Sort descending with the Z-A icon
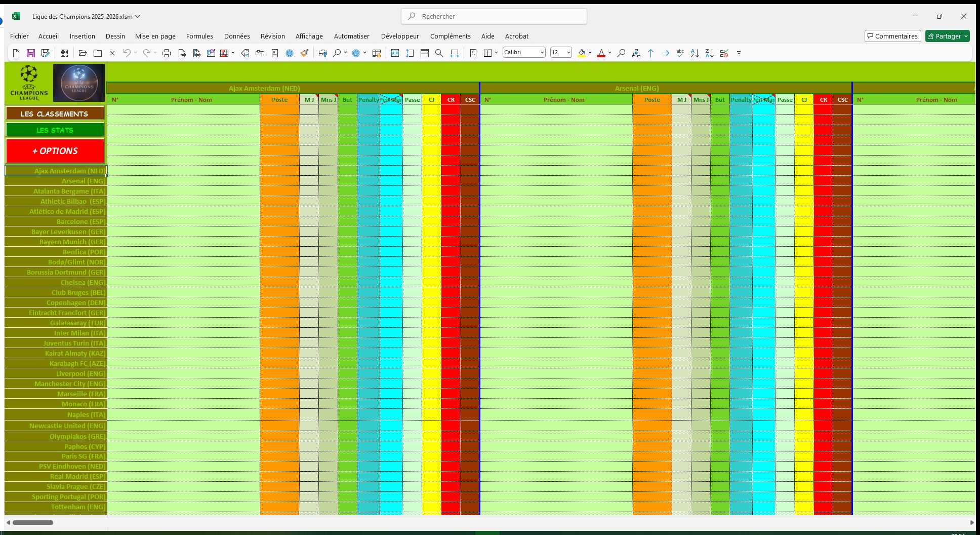Screen dimensions: 980x535 [x=710, y=53]
